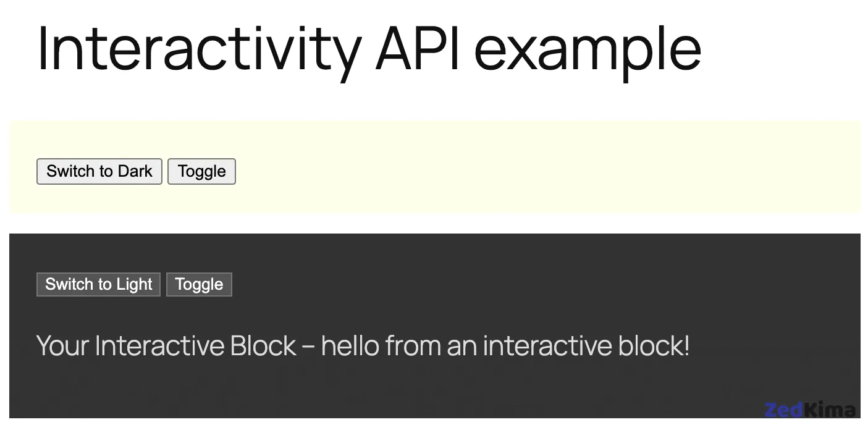Image resolution: width=868 pixels, height=430 pixels.
Task: Activate dark mode via Switch to Dark
Action: (99, 171)
